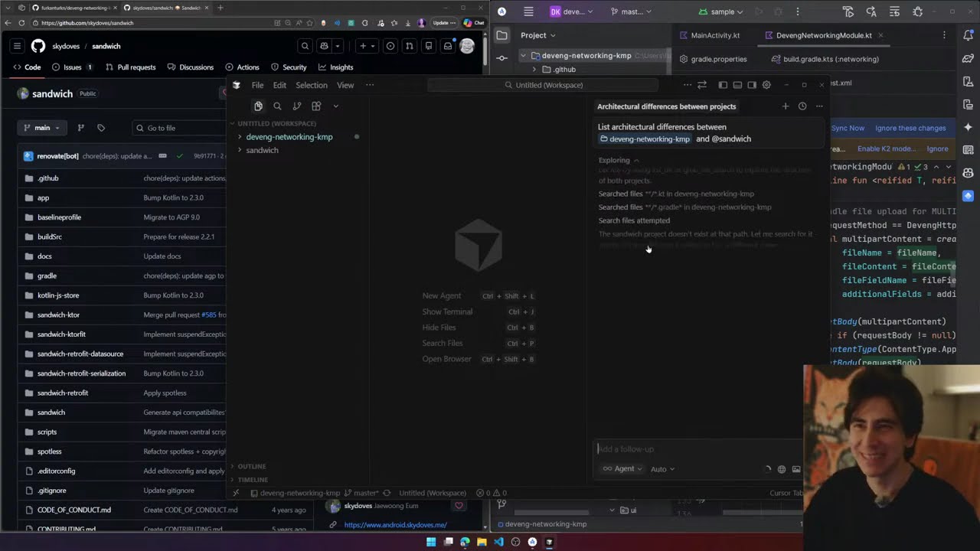
Task: Collapse the Untitled (Workspace) explorer section
Action: pyautogui.click(x=276, y=123)
